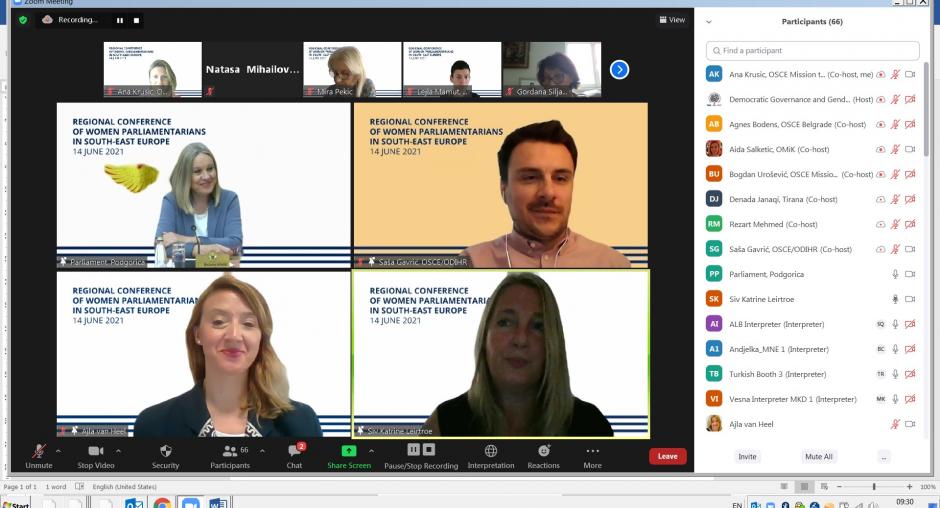Click Ana Krusic's video camera icon
This screenshot has height=508, width=940.
click(910, 74)
